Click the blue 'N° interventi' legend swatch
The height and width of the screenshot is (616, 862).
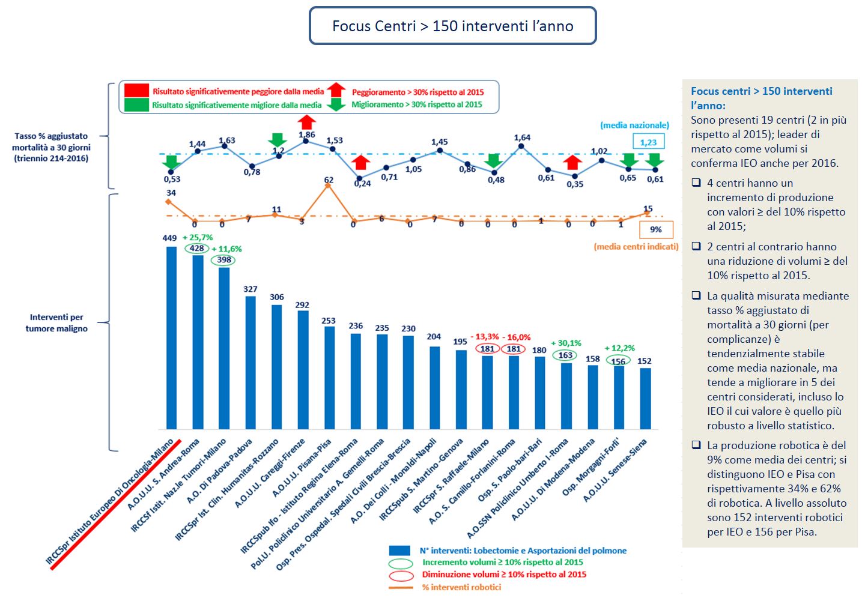pos(400,551)
